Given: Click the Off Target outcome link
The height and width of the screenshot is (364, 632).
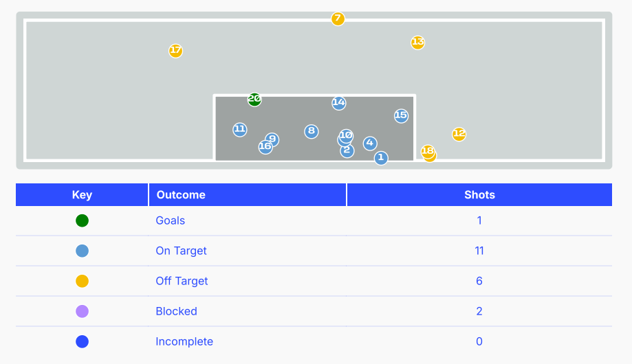Looking at the screenshot, I should (x=182, y=281).
